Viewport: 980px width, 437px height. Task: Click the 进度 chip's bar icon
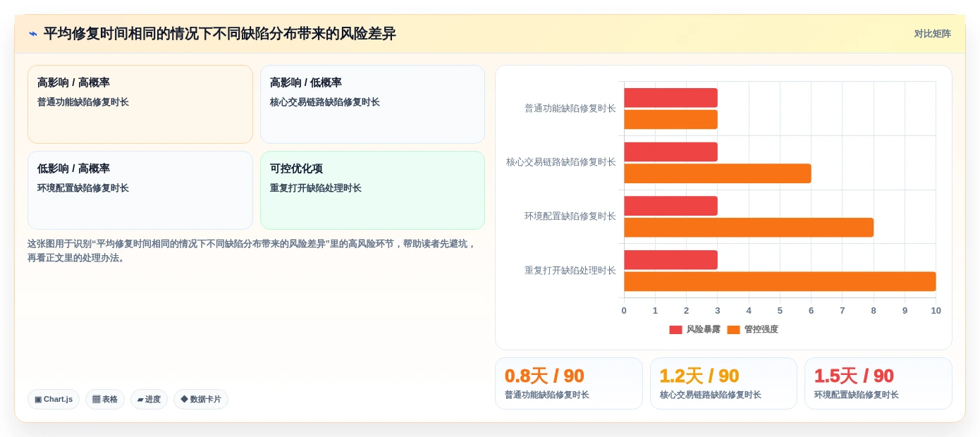pyautogui.click(x=140, y=400)
